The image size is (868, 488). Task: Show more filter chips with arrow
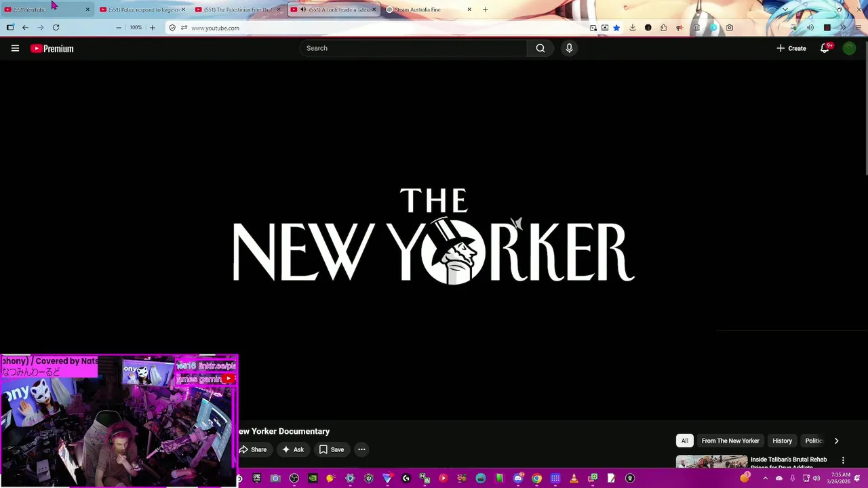coord(836,441)
